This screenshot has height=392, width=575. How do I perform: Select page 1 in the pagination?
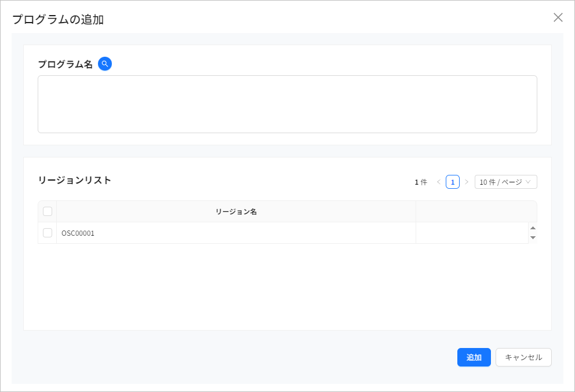coord(452,181)
